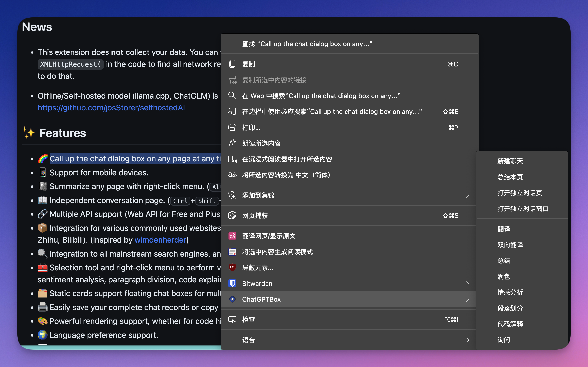Click the printer icon beside 打印
Image resolution: width=588 pixels, height=367 pixels.
coord(232,128)
